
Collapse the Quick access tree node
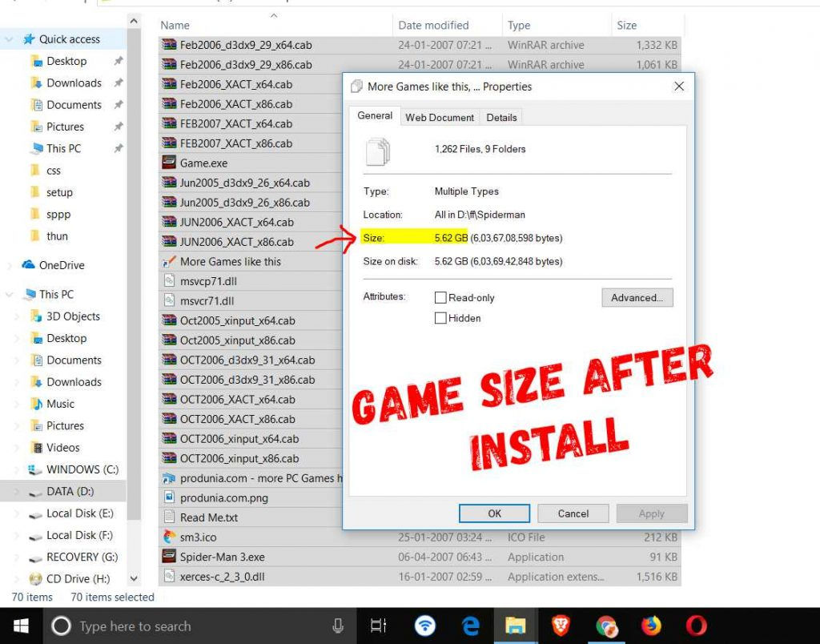click(10, 39)
